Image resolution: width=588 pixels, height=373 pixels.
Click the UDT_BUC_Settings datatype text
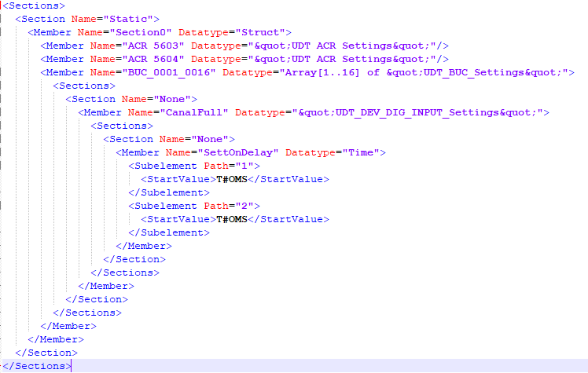point(474,73)
